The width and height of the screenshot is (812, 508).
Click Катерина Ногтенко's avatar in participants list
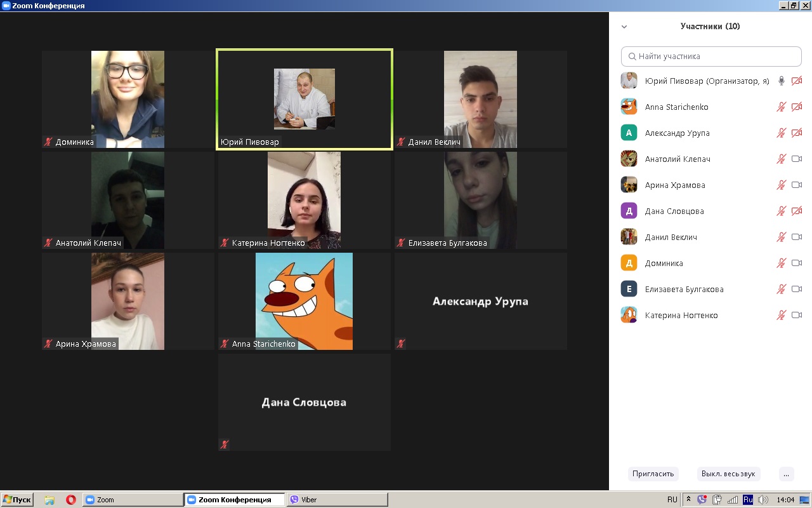(629, 315)
